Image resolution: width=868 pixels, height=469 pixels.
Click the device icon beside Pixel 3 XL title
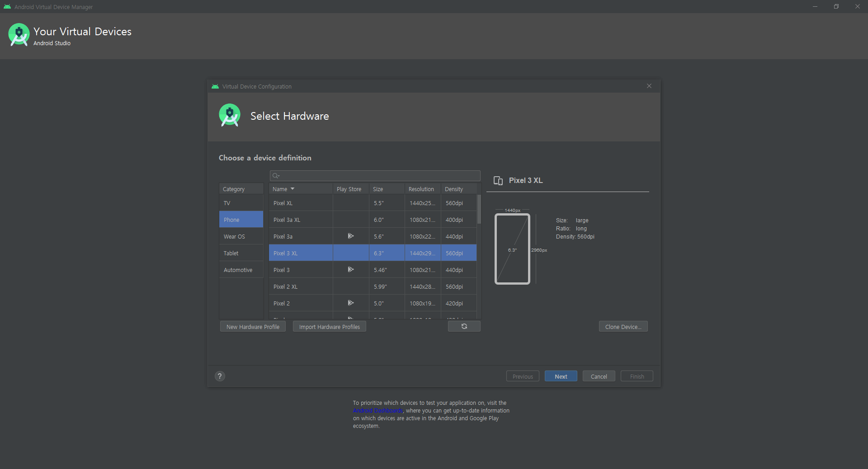tap(498, 180)
